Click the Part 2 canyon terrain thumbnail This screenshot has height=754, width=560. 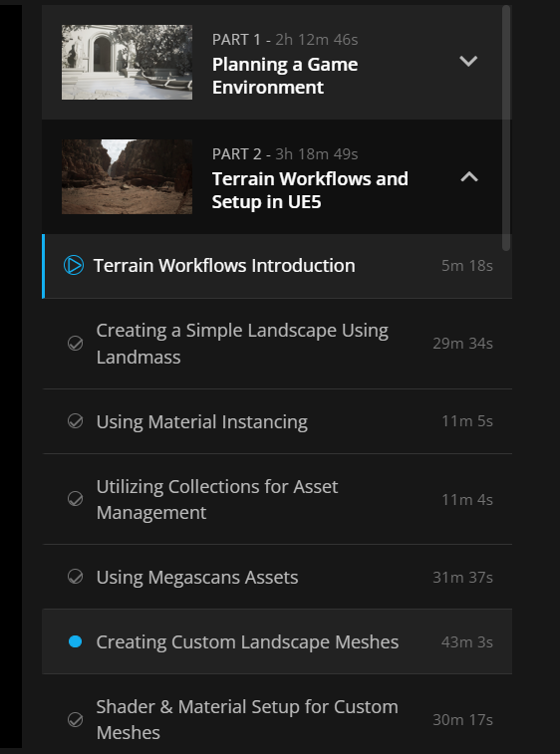127,176
